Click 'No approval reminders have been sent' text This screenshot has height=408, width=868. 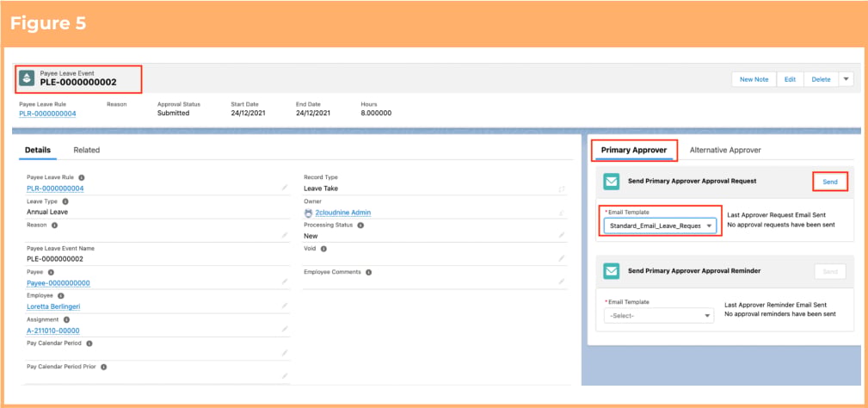tap(780, 314)
